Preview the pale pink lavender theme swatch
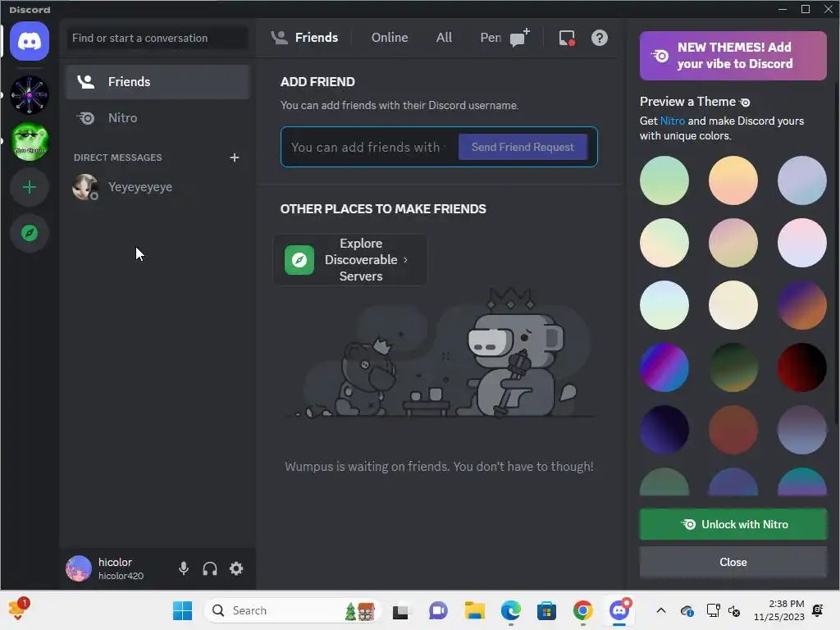The width and height of the screenshot is (840, 630). pyautogui.click(x=802, y=243)
